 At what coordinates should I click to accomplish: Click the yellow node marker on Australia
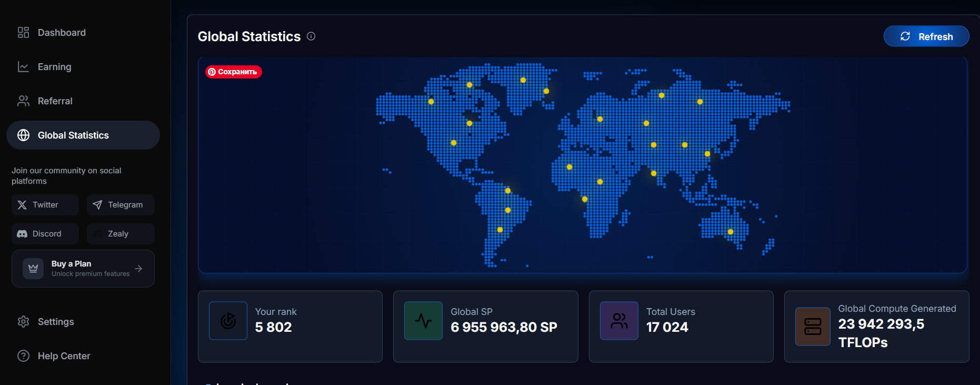point(731,232)
